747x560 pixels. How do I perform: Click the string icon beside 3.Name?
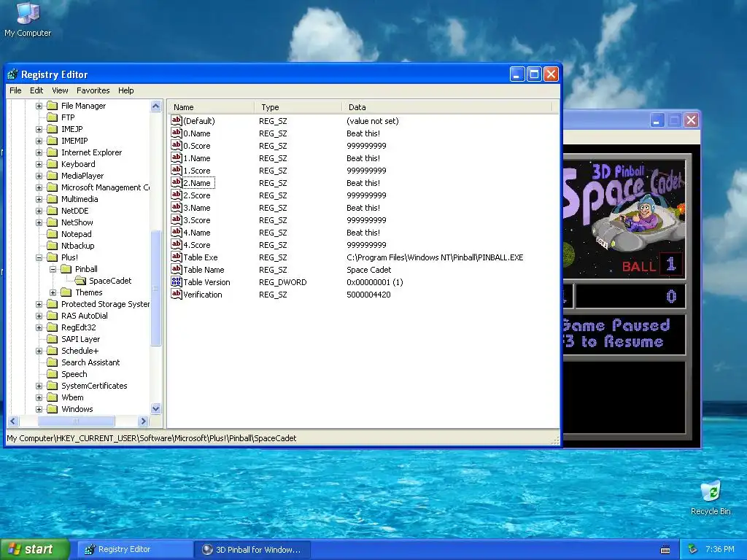[x=177, y=207]
